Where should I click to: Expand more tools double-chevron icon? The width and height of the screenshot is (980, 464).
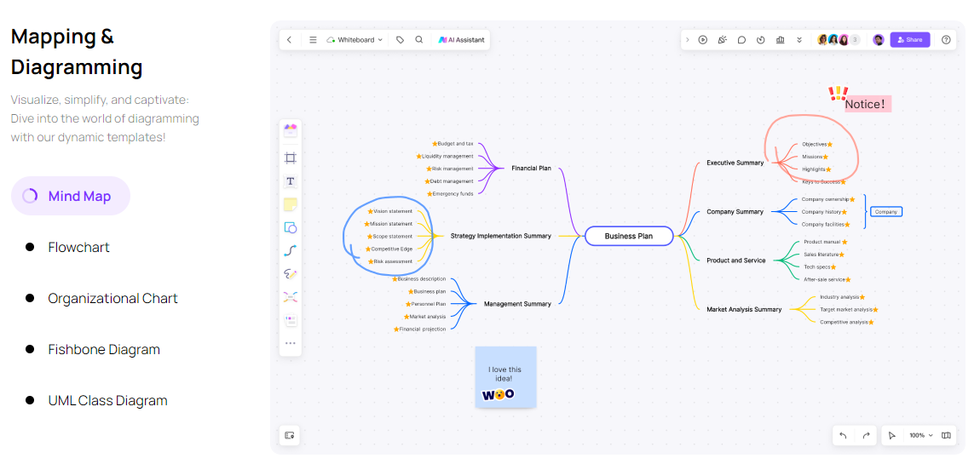(799, 40)
